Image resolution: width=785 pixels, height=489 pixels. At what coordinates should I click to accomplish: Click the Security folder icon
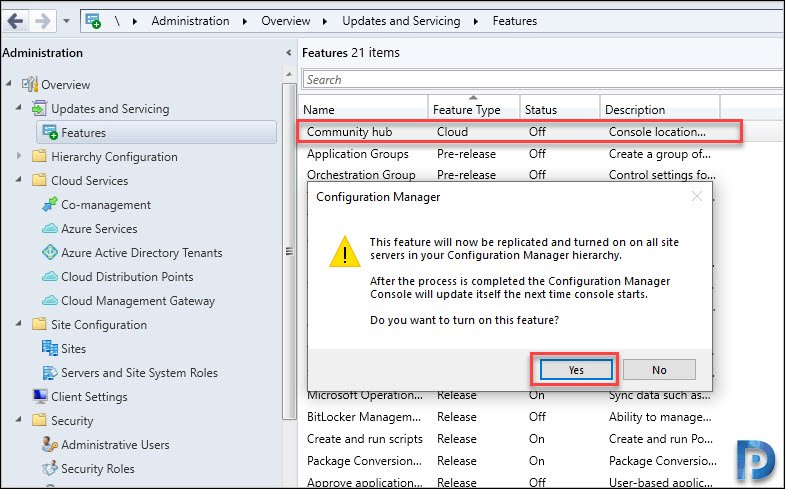tap(39, 419)
